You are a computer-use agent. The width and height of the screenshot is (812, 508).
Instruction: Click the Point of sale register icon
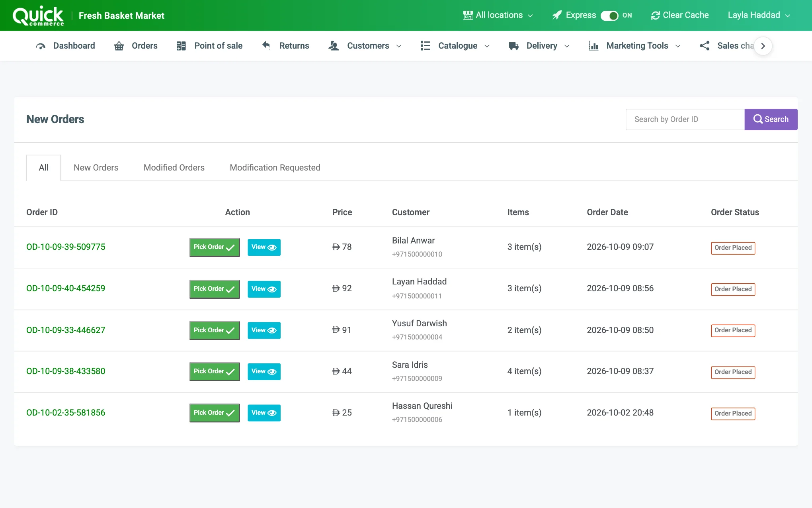coord(181,46)
